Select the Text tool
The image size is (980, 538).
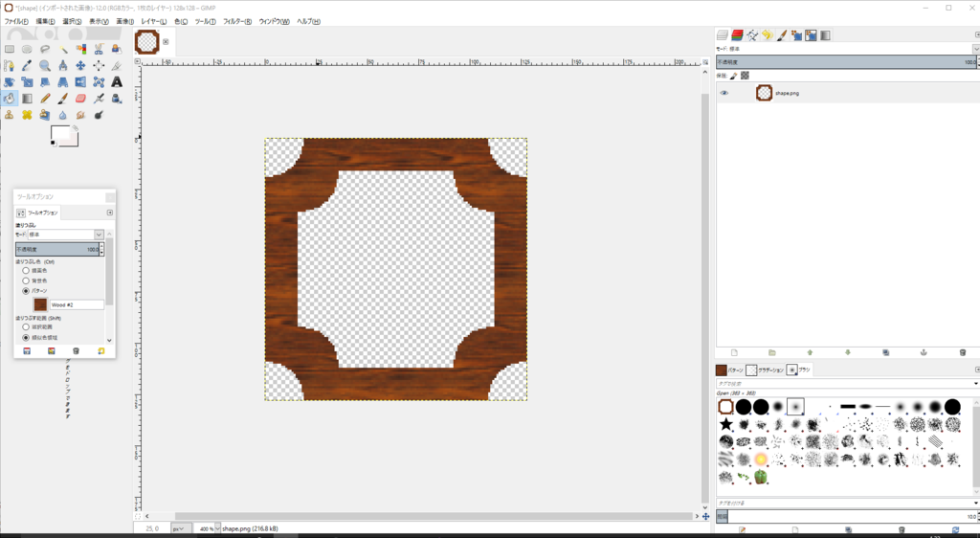pos(117,82)
